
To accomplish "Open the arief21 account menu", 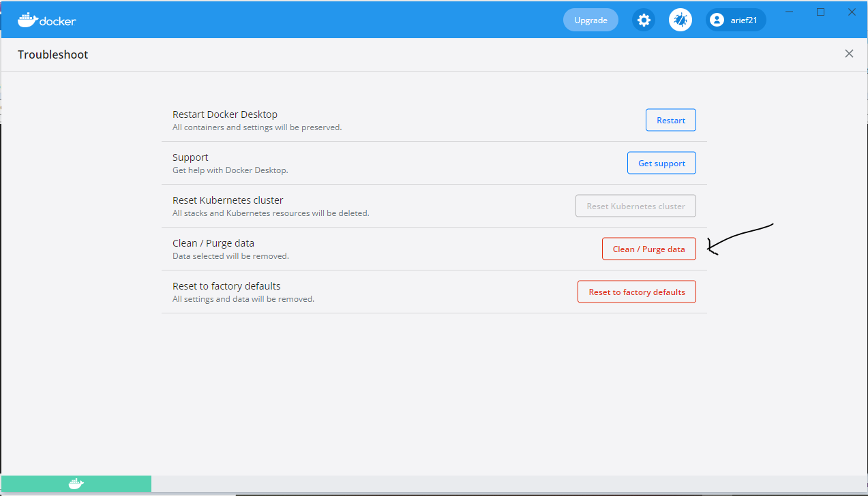I will tap(736, 20).
